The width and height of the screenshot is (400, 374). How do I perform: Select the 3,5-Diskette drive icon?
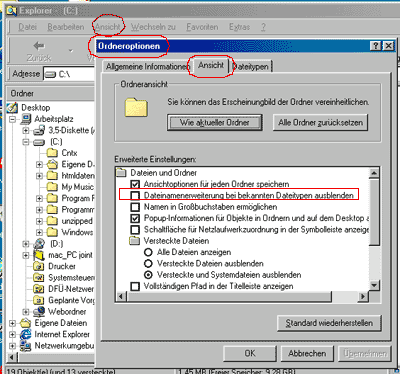[40, 130]
